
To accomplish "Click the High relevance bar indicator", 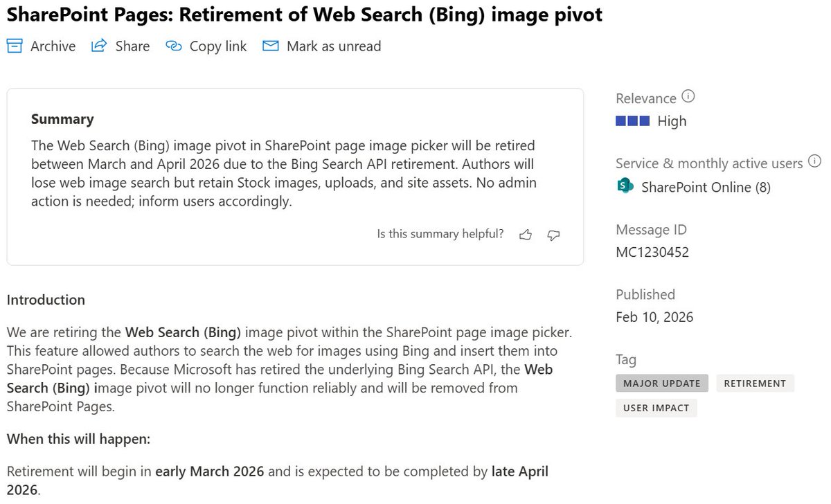I will (x=632, y=121).
